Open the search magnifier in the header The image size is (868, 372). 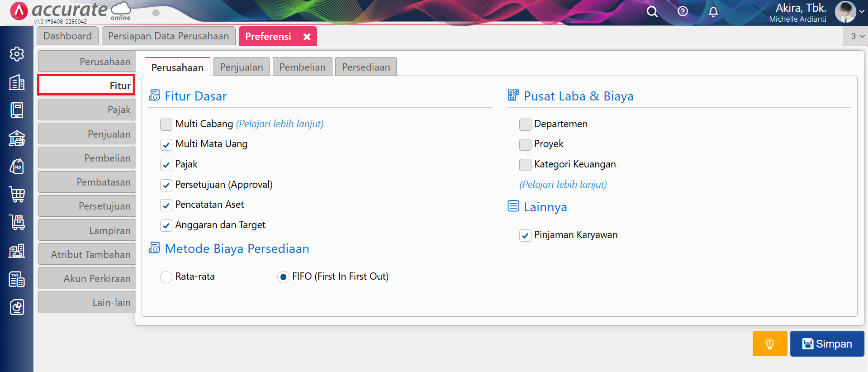[652, 12]
